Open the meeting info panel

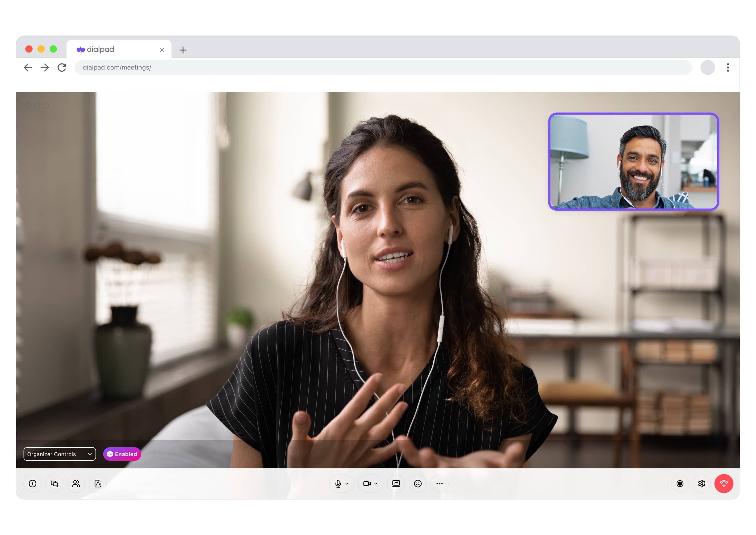click(x=32, y=484)
